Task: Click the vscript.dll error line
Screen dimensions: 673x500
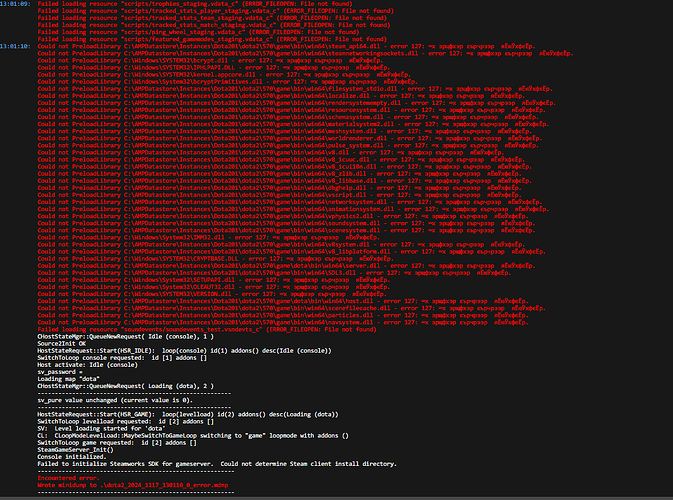Action: click(279, 195)
